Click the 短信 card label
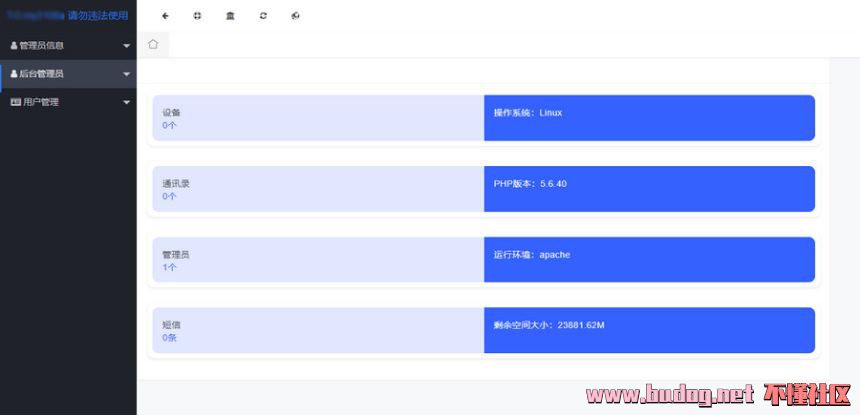Image resolution: width=860 pixels, height=415 pixels. 171,325
